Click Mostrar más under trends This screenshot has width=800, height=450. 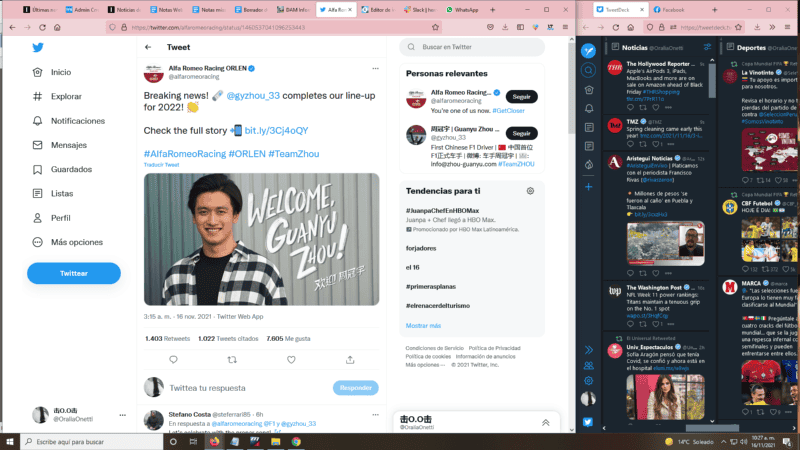(x=422, y=325)
